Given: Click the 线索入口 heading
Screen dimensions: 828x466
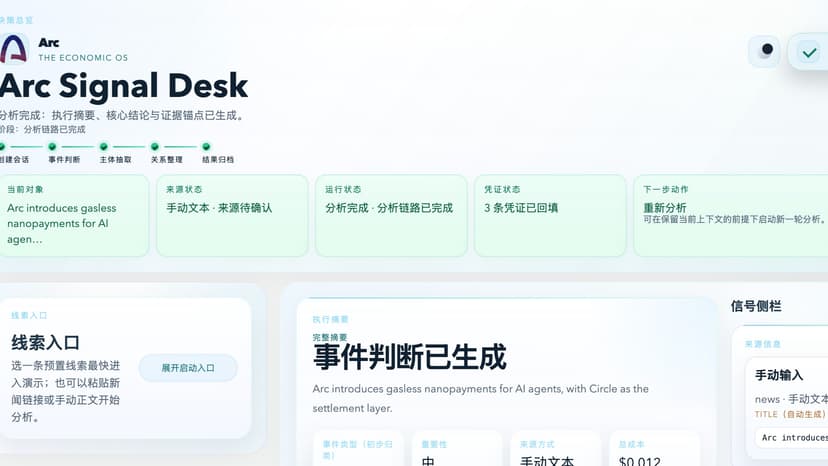Looking at the screenshot, I should (45, 342).
